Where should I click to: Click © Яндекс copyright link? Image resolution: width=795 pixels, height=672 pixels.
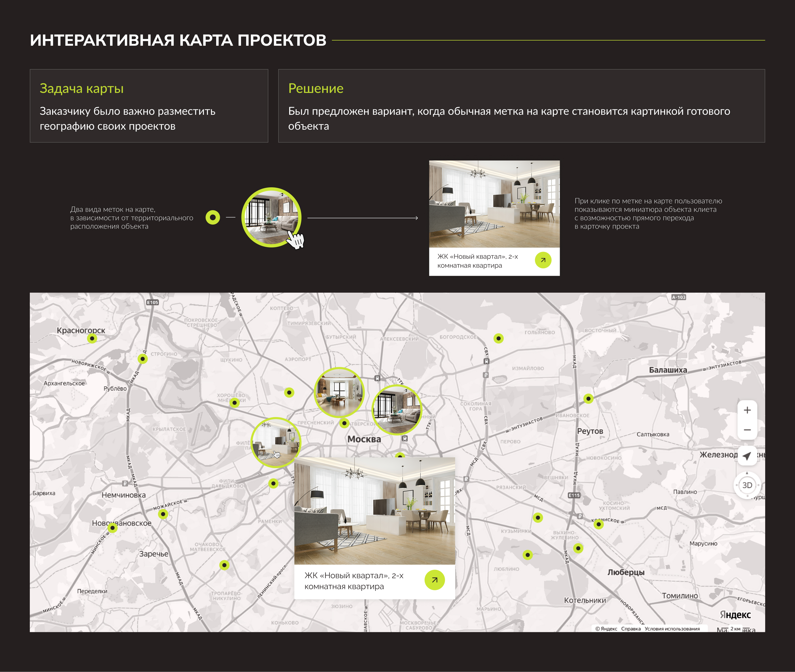606,629
